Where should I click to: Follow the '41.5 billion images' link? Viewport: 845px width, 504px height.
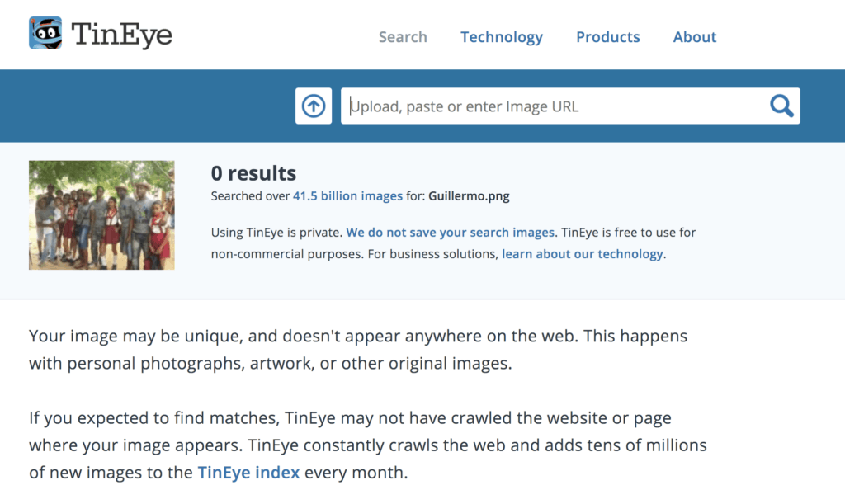tap(347, 196)
